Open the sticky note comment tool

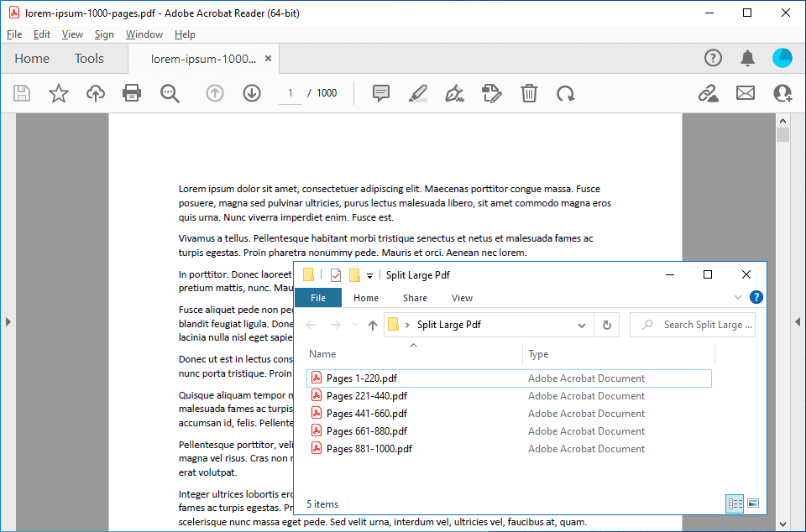(x=381, y=93)
